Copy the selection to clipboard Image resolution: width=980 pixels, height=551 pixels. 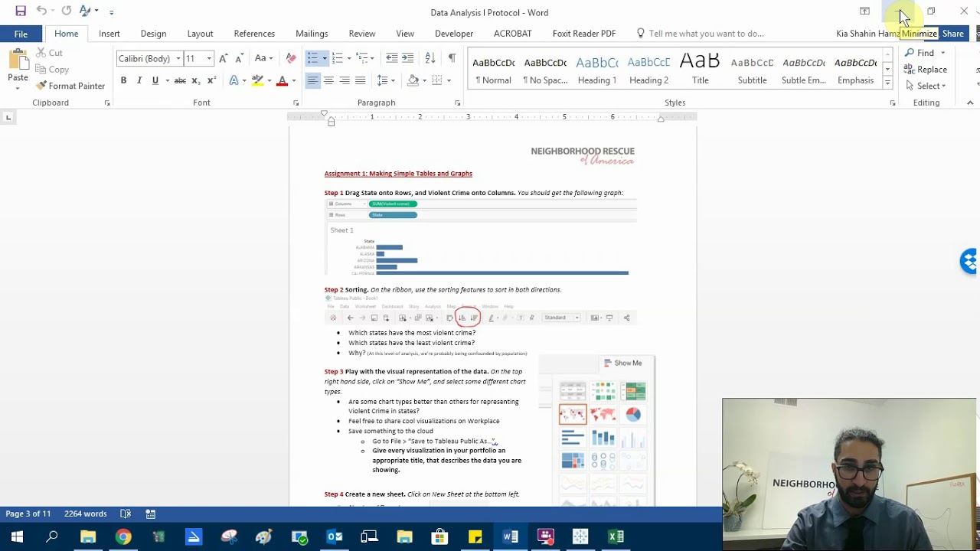(53, 70)
